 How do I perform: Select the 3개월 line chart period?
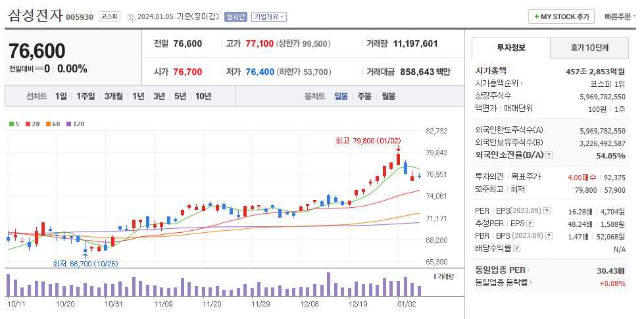pyautogui.click(x=113, y=97)
